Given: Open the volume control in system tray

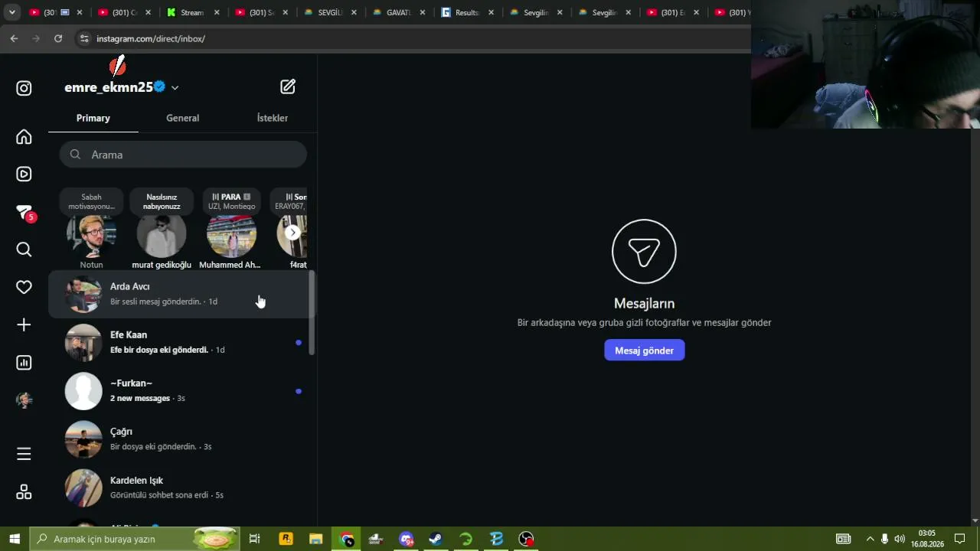Looking at the screenshot, I should pyautogui.click(x=900, y=539).
